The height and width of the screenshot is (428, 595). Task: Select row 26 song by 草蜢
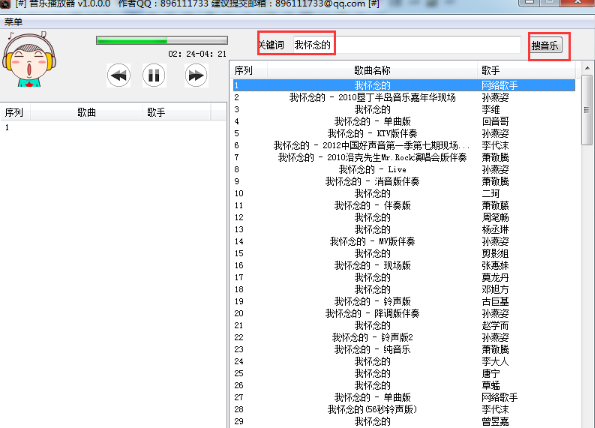click(404, 386)
